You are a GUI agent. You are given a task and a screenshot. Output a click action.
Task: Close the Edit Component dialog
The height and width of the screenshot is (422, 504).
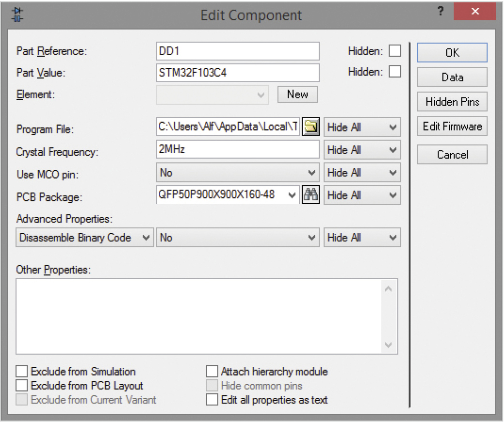pyautogui.click(x=475, y=12)
